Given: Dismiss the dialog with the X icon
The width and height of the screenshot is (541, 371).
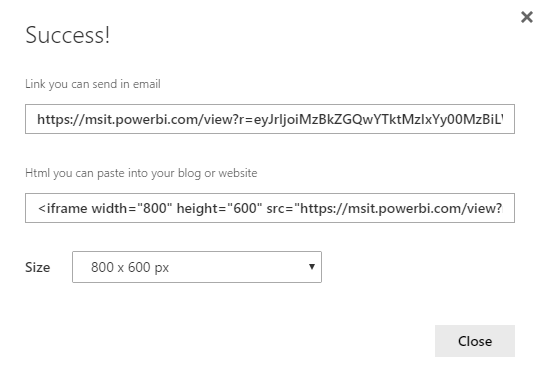Looking at the screenshot, I should [x=527, y=17].
